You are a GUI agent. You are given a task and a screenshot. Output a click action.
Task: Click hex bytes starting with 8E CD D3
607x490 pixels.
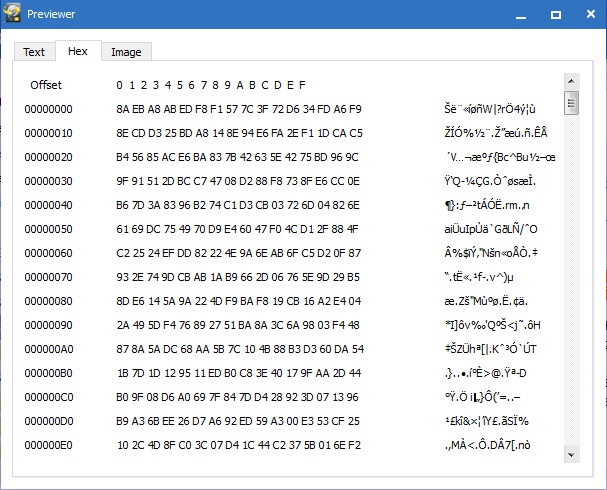[239, 133]
